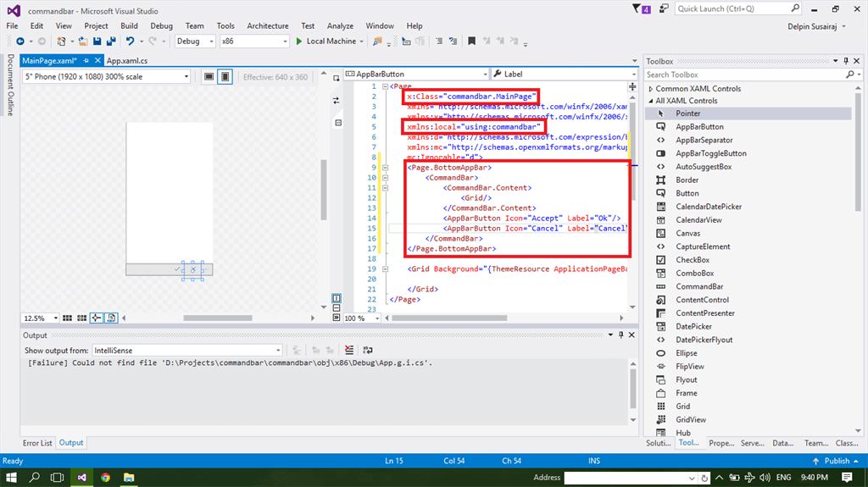Start debugging with the green Local Machine arrow
The image size is (868, 487).
click(299, 41)
